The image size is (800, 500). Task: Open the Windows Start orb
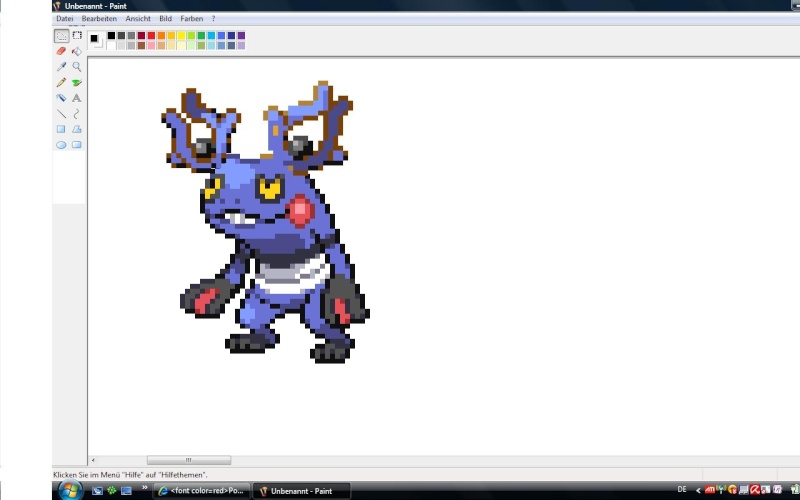(x=70, y=491)
